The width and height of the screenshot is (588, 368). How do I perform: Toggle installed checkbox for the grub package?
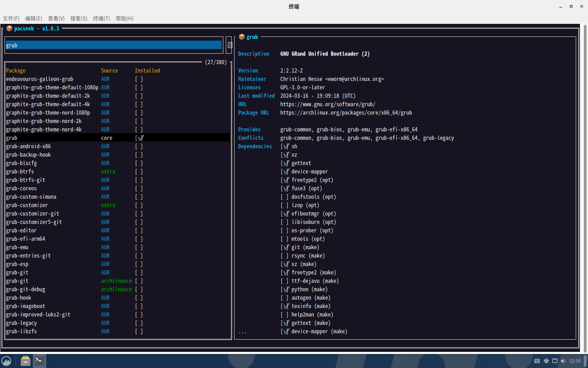[139, 138]
